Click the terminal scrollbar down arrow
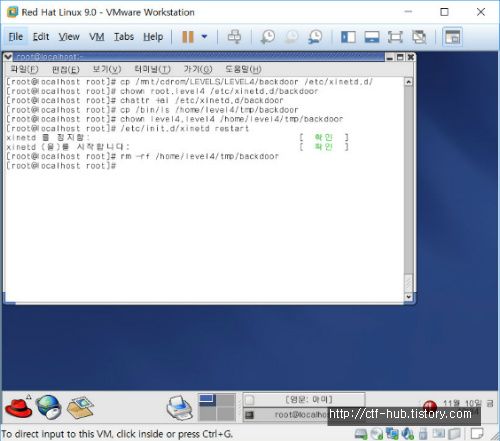This screenshot has height=441, width=500. (408, 297)
